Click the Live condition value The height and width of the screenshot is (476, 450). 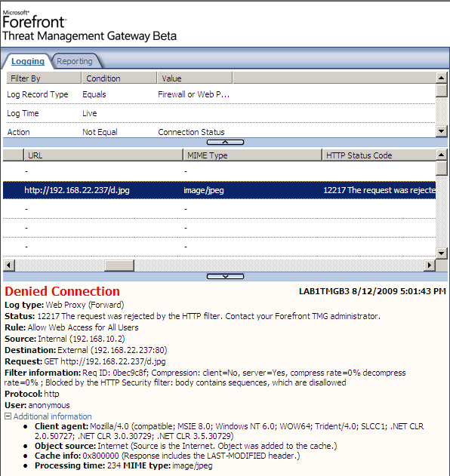coord(90,113)
